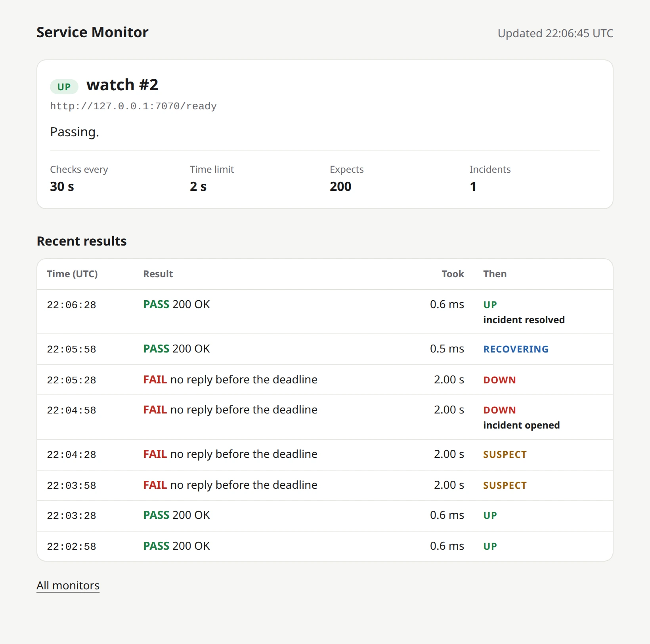Click the FAIL result in the 22:03:58 row
Viewport: 650px width, 644px height.
click(x=230, y=485)
